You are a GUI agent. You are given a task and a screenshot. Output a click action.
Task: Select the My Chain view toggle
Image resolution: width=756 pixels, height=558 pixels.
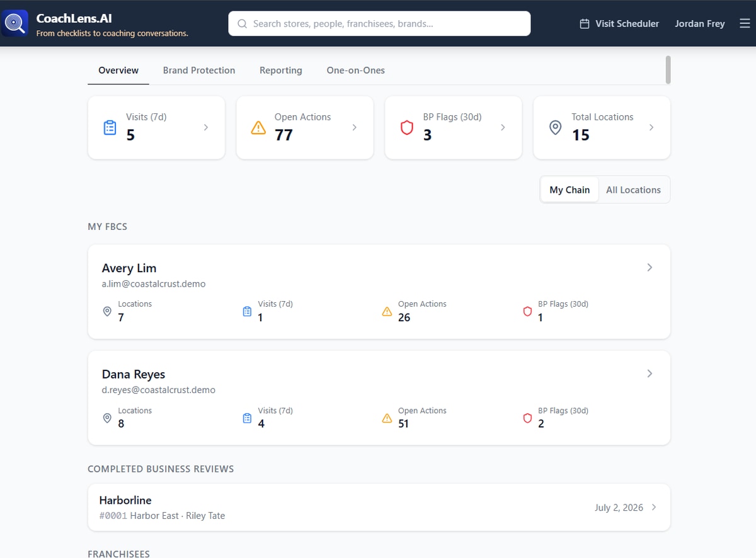pyautogui.click(x=570, y=190)
